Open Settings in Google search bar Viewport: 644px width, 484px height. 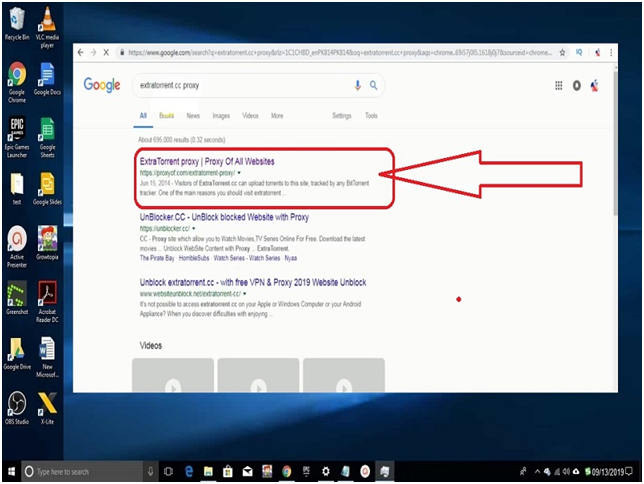(342, 116)
